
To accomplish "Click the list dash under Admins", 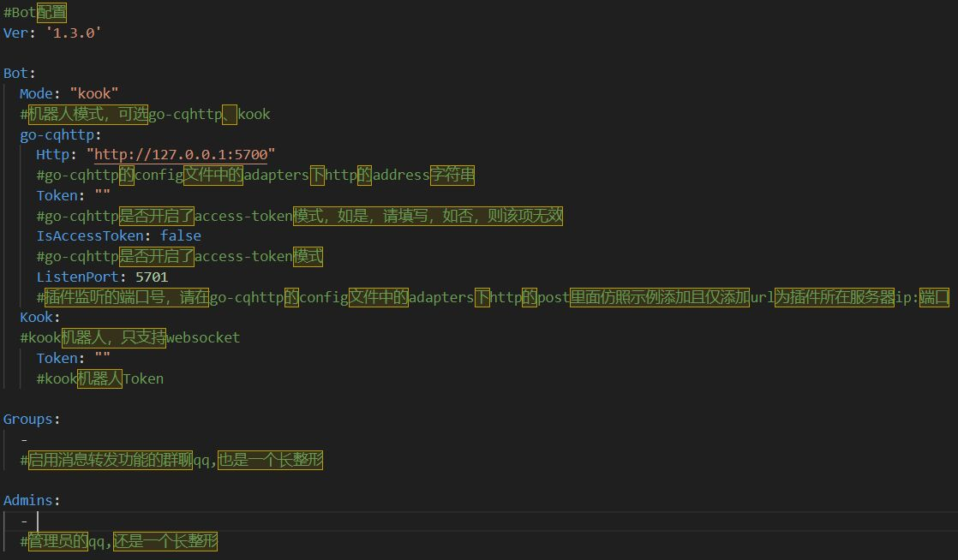I will tap(23, 521).
